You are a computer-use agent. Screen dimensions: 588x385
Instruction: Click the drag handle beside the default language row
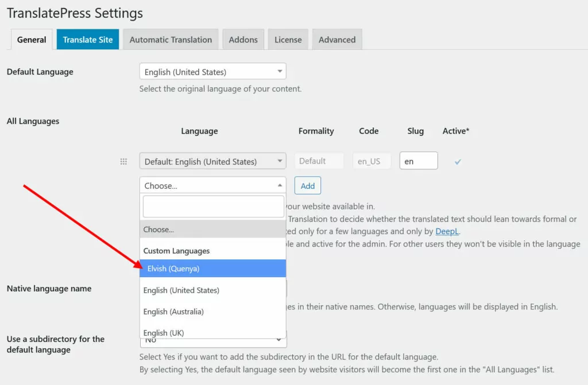click(123, 162)
